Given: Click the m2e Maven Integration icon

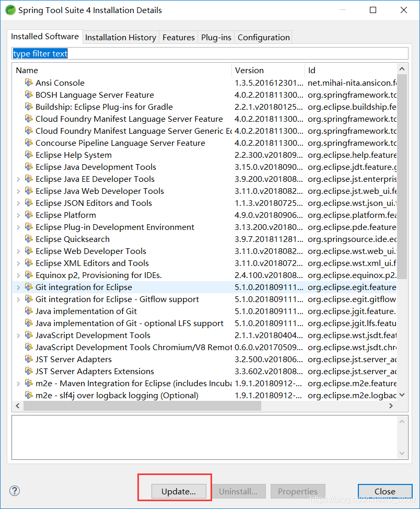Looking at the screenshot, I should click(x=29, y=383).
